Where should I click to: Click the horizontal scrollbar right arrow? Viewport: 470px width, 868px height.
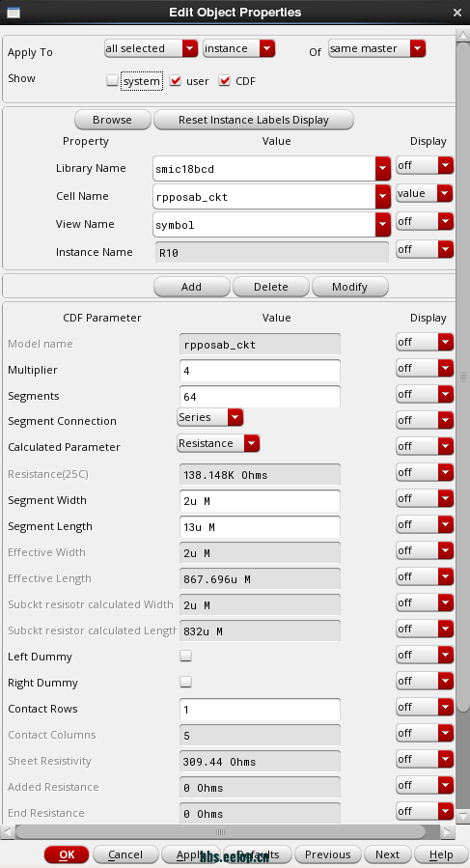(448, 832)
